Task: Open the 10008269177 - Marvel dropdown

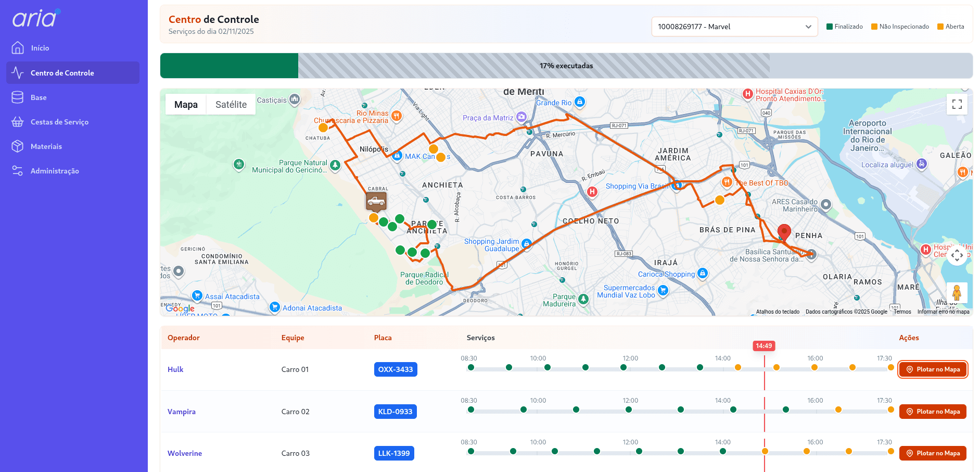Action: coord(734,27)
